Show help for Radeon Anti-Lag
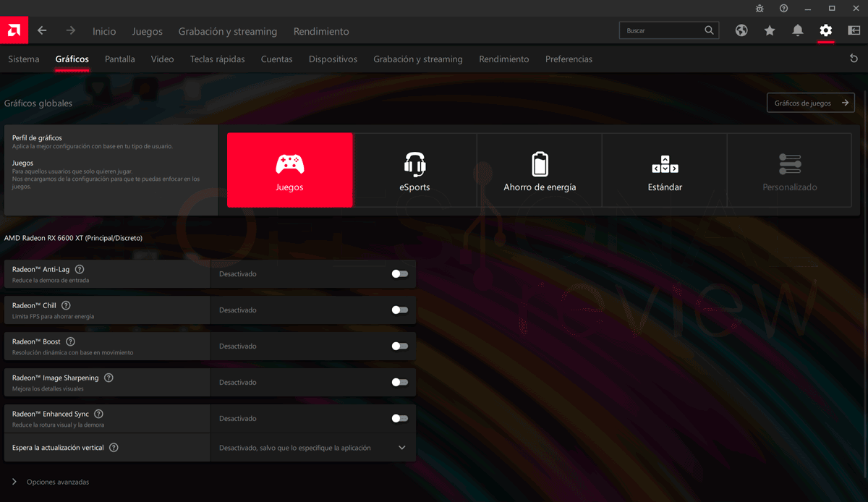The image size is (868, 502). coord(80,269)
